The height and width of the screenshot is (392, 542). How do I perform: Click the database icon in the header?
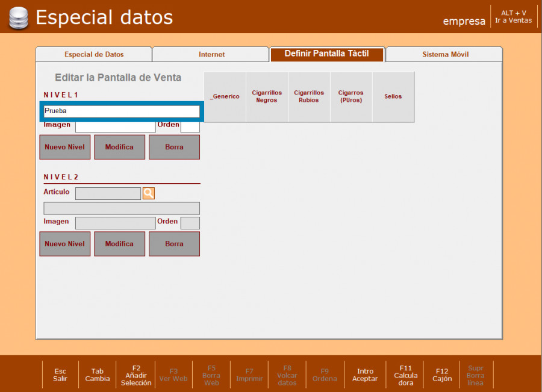(18, 18)
